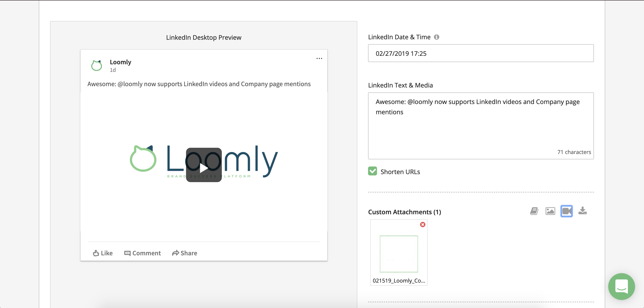Click the add image attachment icon

pos(550,211)
